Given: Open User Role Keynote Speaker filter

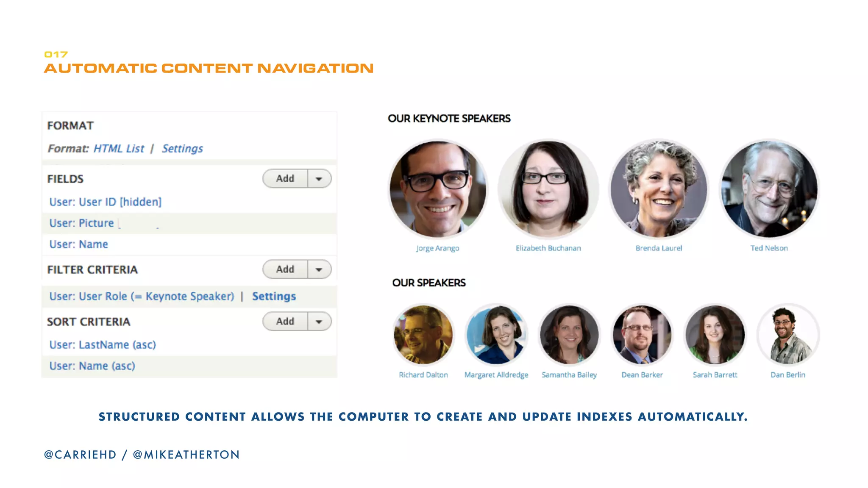Looking at the screenshot, I should tap(142, 297).
